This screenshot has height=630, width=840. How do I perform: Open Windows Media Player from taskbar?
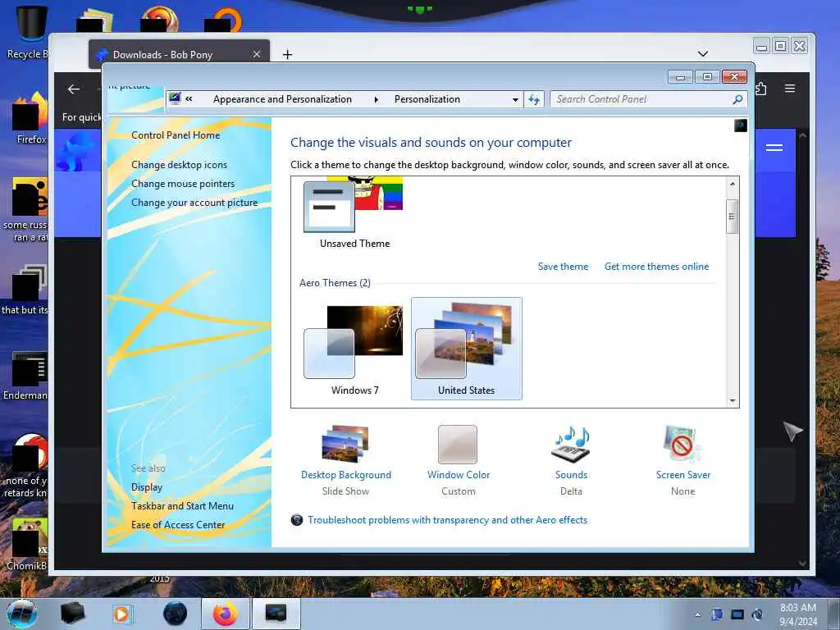coord(123,614)
